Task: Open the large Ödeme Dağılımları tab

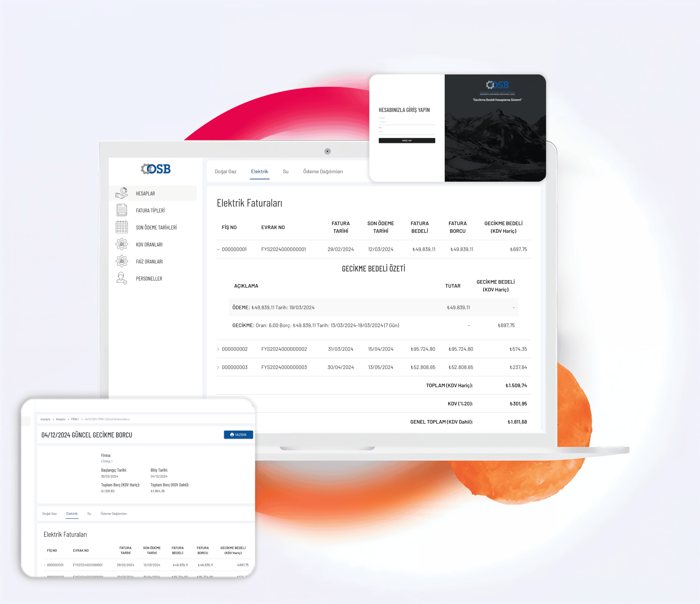Action: coord(323,172)
